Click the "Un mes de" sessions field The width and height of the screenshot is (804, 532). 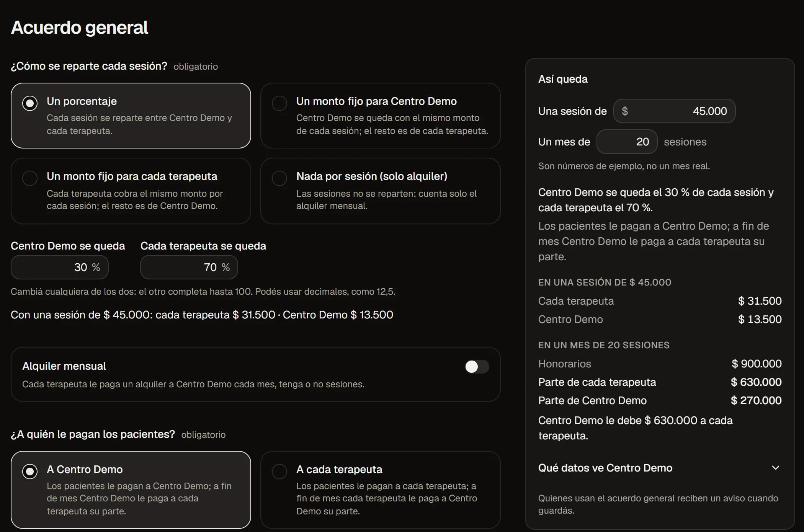tap(627, 142)
